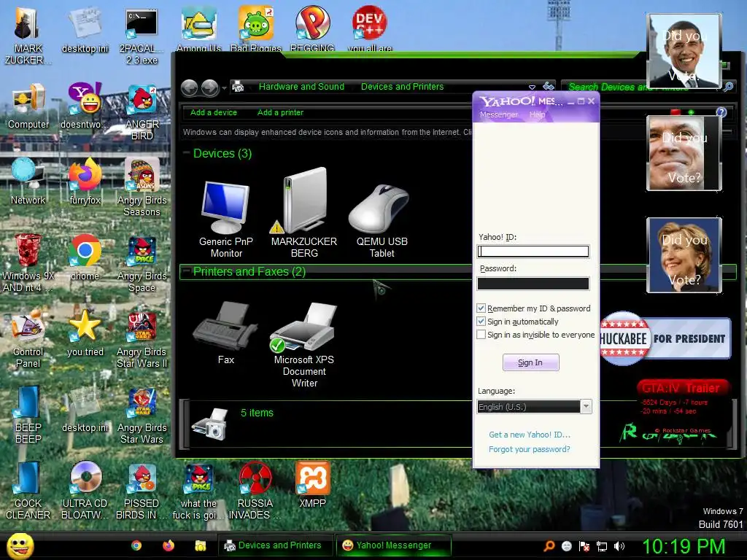This screenshot has height=560, width=747.
Task: Launch the chome Chrome shortcut
Action: (x=85, y=257)
